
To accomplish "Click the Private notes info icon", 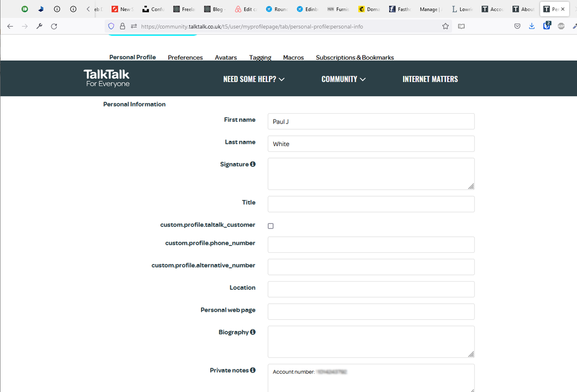I will [253, 370].
